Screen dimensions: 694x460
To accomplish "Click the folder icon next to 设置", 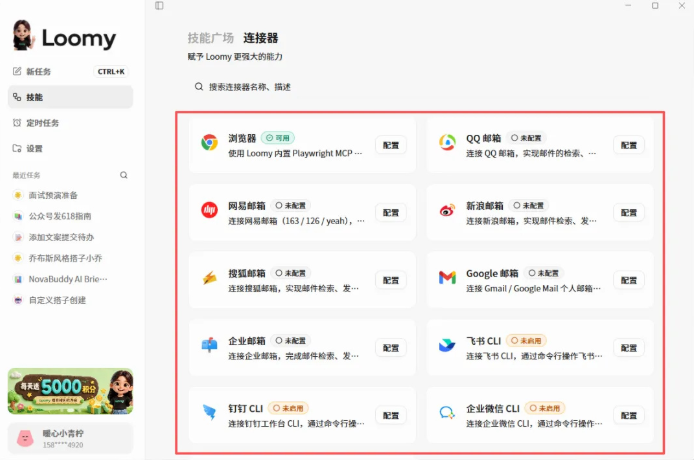I will (x=17, y=148).
